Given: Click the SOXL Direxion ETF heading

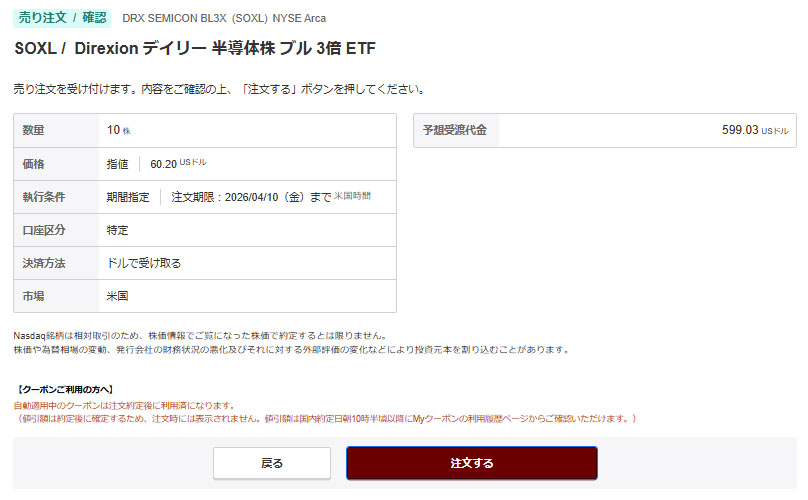Looking at the screenshot, I should (x=195, y=49).
